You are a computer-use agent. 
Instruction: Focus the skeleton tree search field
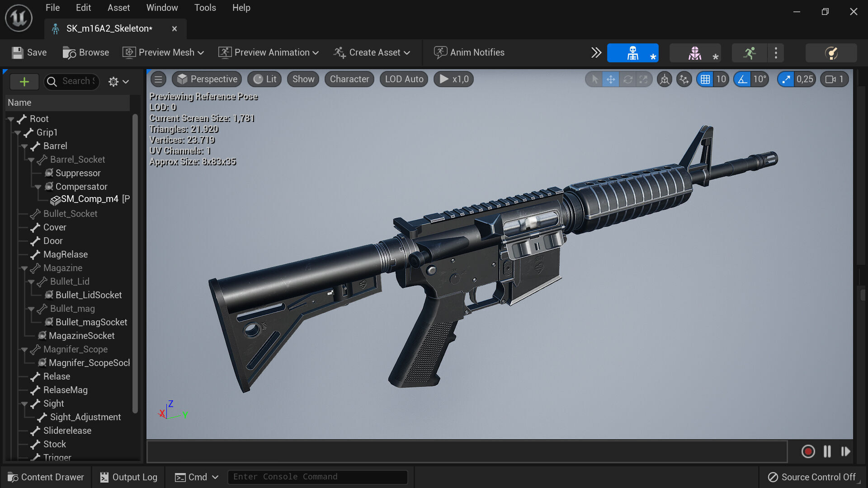tap(72, 81)
